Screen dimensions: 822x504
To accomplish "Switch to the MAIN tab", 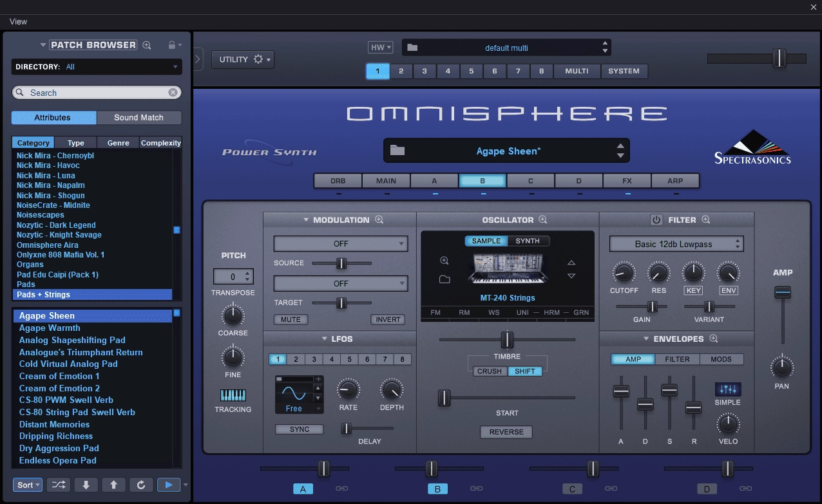I will coord(387,181).
